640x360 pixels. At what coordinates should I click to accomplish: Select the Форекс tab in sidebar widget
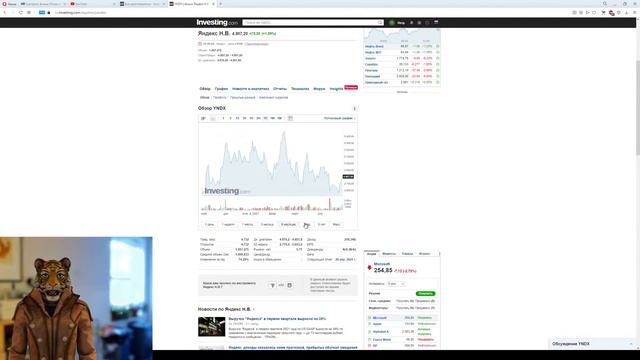[424, 254]
